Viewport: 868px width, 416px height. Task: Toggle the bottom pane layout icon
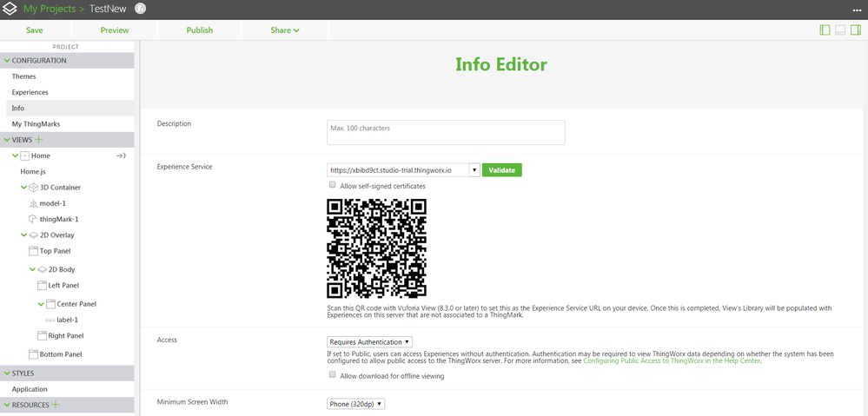[840, 30]
